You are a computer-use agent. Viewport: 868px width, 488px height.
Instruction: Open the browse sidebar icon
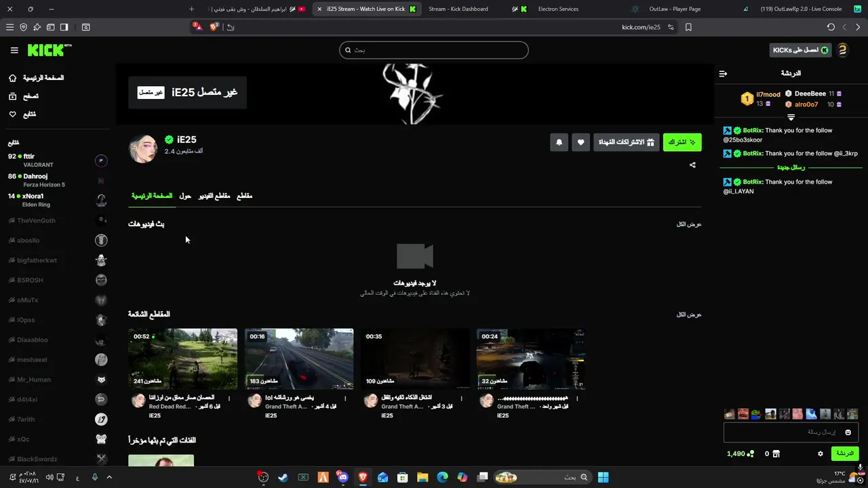point(12,96)
